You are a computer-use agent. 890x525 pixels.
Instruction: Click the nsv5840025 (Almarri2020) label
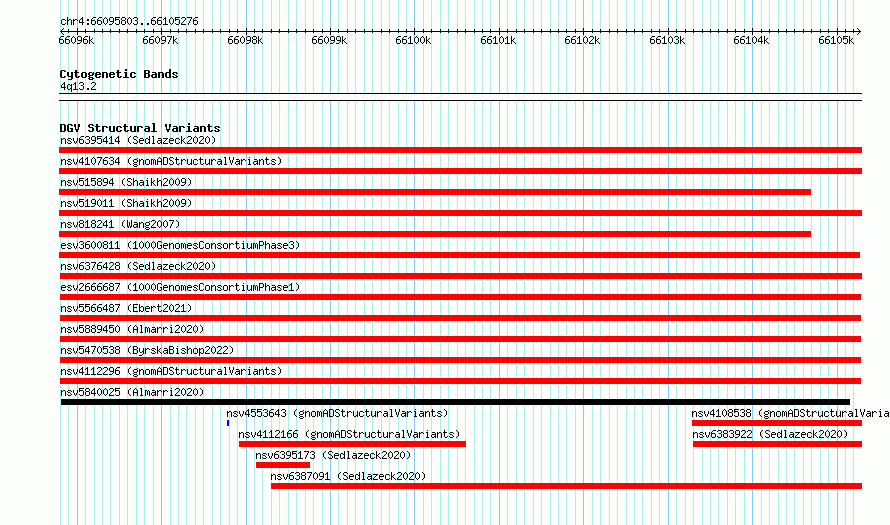click(132, 392)
